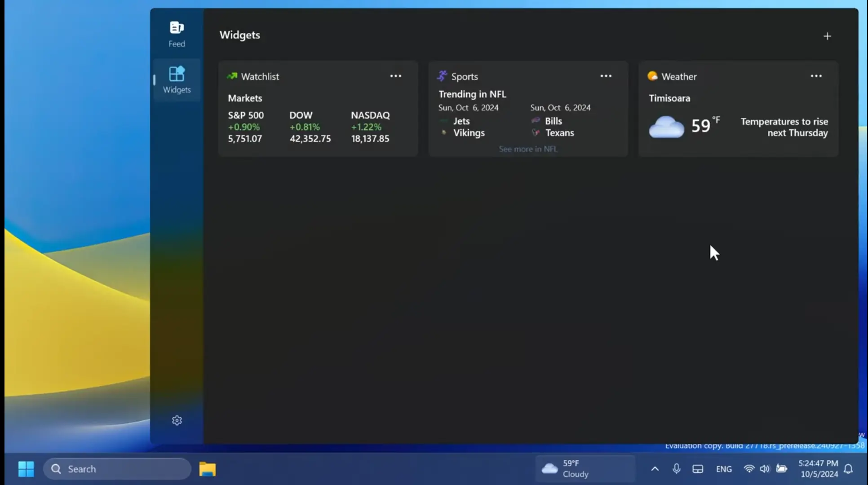Click the S&P 500 value 5,751.07
This screenshot has width=868, height=485.
click(245, 139)
